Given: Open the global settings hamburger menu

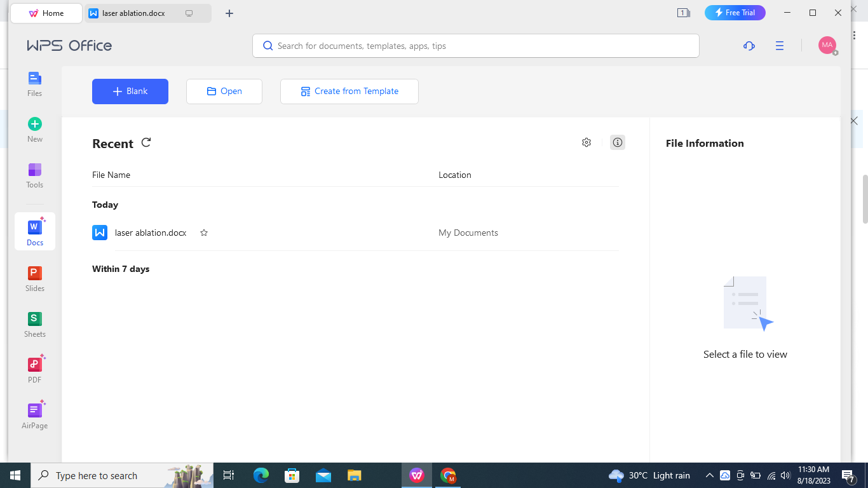Looking at the screenshot, I should (780, 46).
